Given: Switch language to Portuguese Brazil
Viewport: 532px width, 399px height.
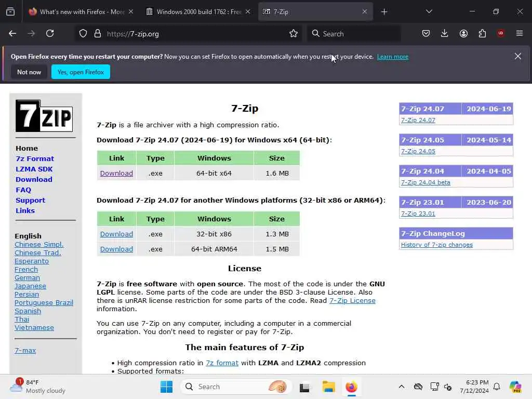Looking at the screenshot, I should click(x=44, y=303).
